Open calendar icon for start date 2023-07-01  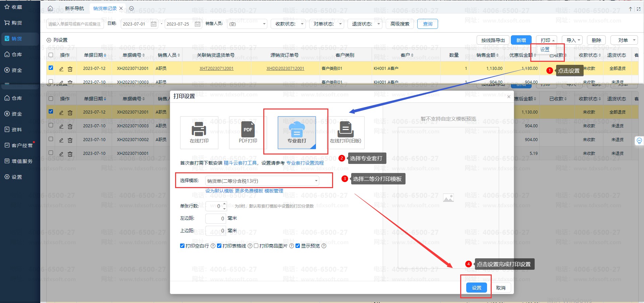(x=154, y=24)
